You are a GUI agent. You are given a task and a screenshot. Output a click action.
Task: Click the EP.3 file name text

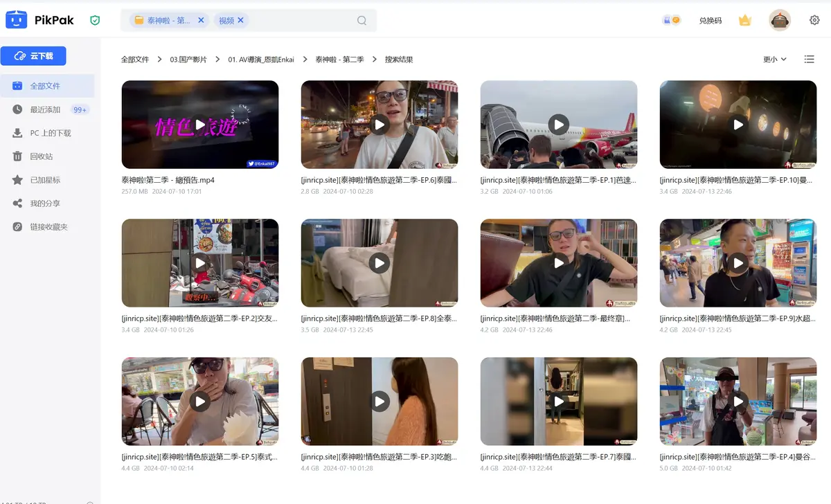click(x=379, y=457)
